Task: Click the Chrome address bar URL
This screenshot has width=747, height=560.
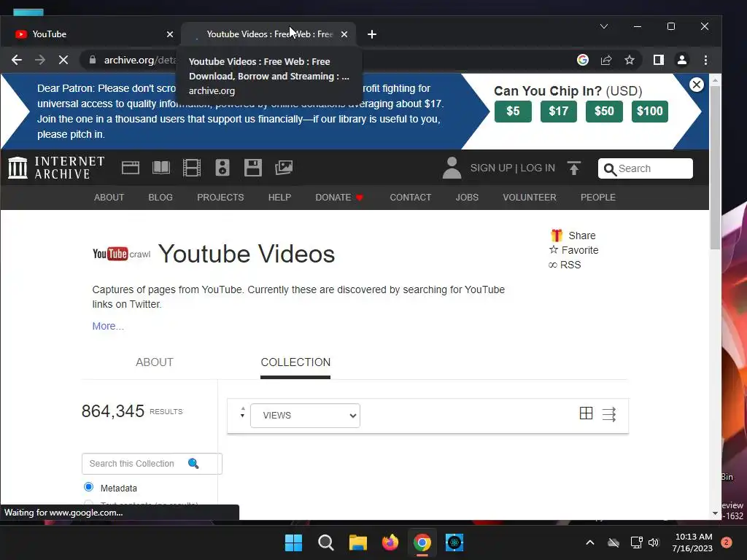Action: pos(140,60)
